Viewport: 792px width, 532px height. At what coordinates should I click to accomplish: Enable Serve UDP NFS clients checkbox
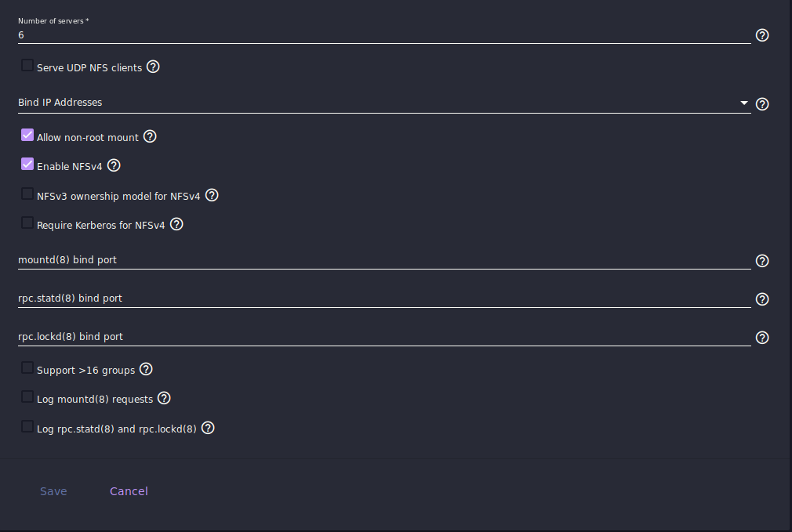(x=27, y=65)
